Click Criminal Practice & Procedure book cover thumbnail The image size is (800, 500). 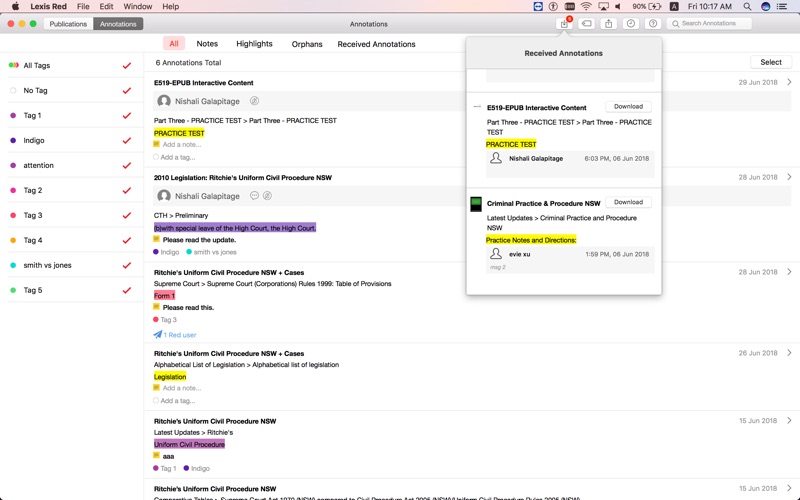[476, 205]
